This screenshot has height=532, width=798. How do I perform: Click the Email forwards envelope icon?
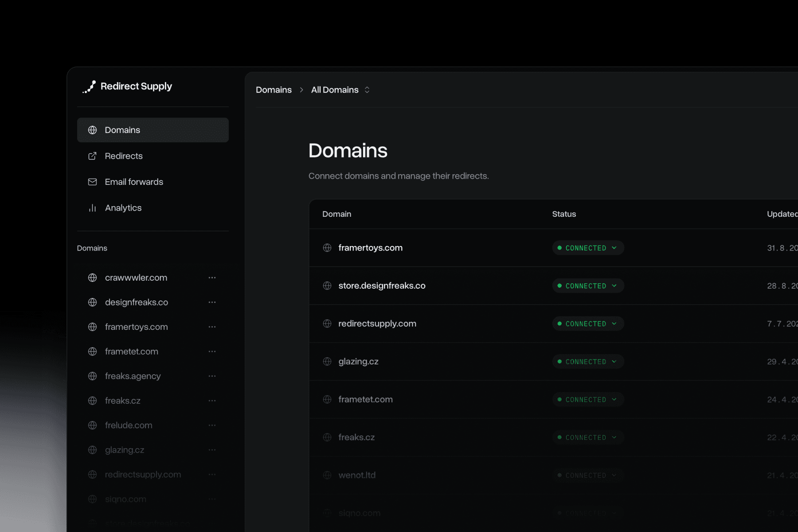pos(92,182)
